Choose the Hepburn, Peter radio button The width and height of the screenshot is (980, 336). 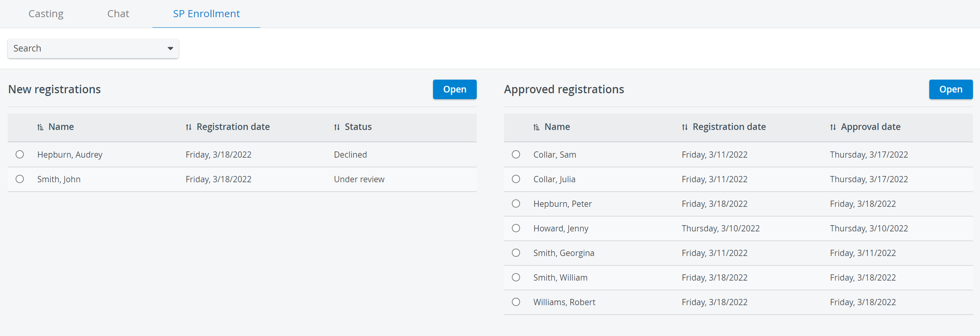[516, 204]
